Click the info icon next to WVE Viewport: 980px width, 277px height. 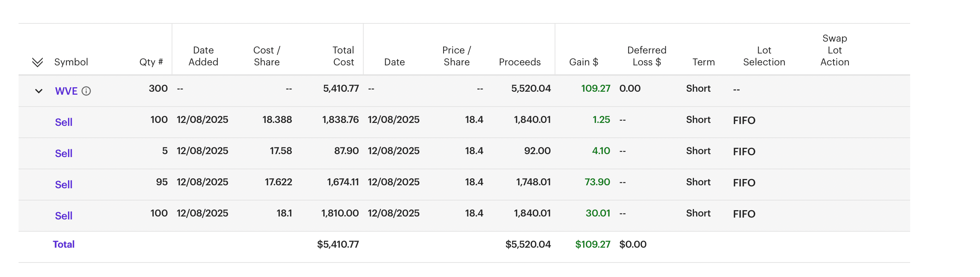pos(86,91)
